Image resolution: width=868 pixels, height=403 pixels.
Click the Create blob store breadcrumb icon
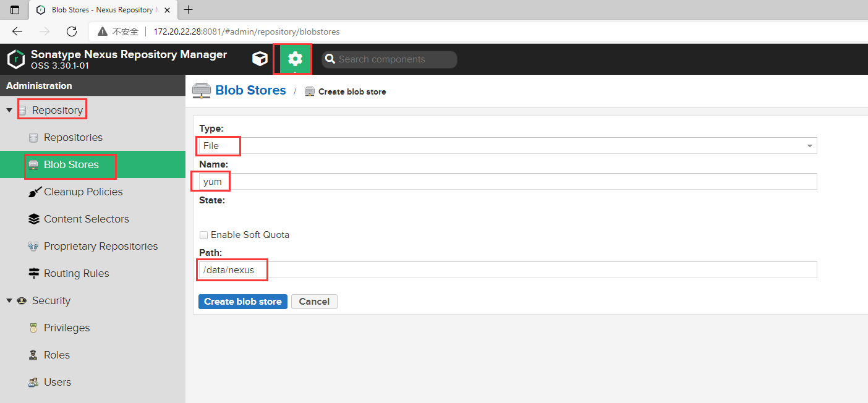pyautogui.click(x=310, y=91)
